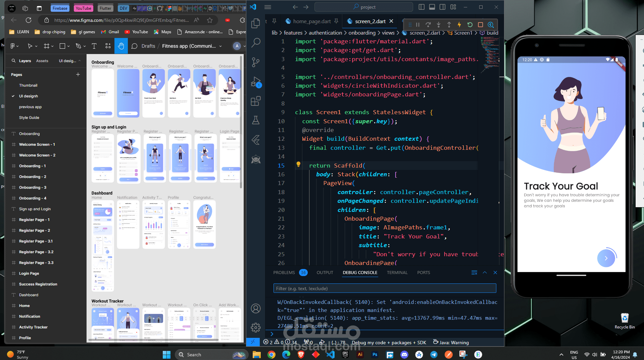Click the Debug Console filter field
644x360 pixels.
point(385,288)
